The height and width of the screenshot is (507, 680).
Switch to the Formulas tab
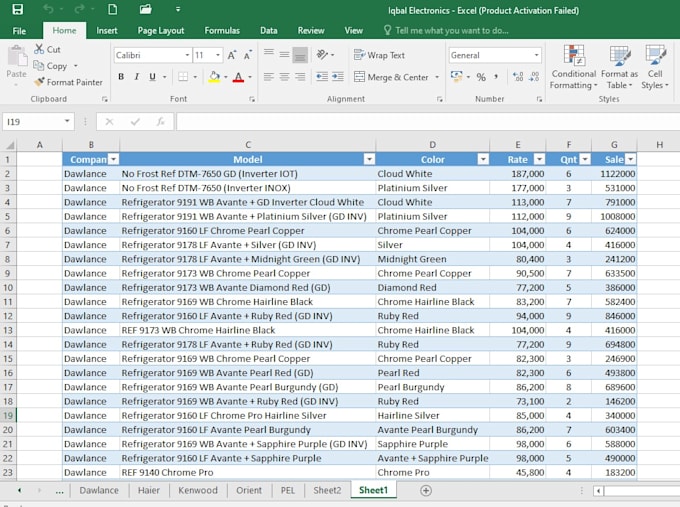(x=222, y=30)
